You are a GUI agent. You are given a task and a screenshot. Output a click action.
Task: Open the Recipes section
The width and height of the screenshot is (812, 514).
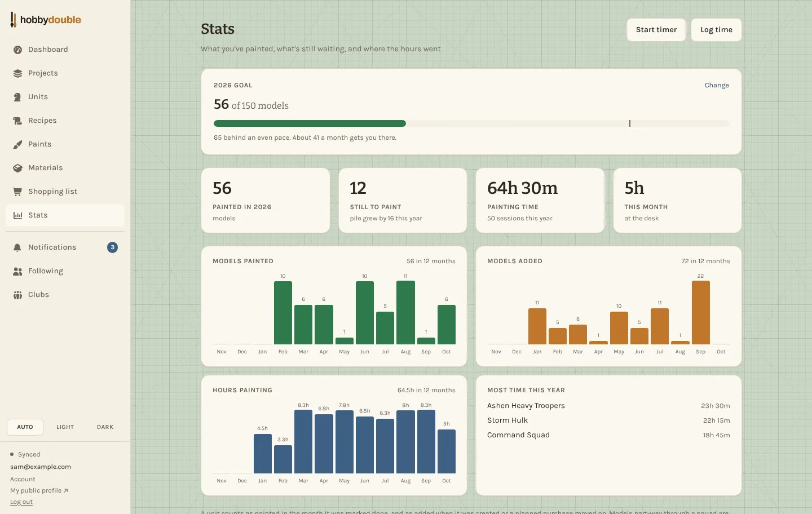point(65,121)
